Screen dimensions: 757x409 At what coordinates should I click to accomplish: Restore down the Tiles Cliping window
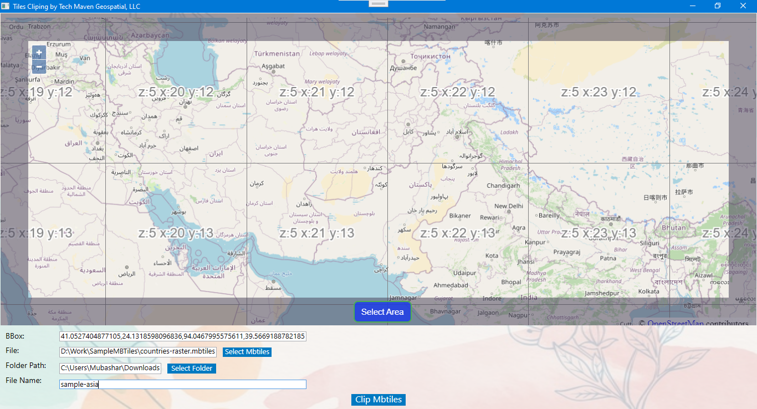[x=717, y=6]
